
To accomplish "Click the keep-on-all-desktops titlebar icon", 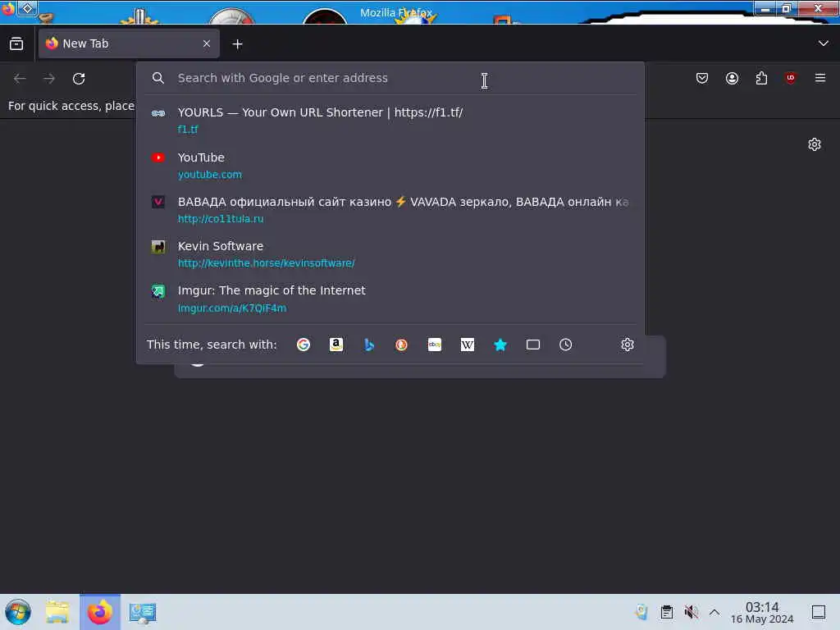I will tap(27, 8).
